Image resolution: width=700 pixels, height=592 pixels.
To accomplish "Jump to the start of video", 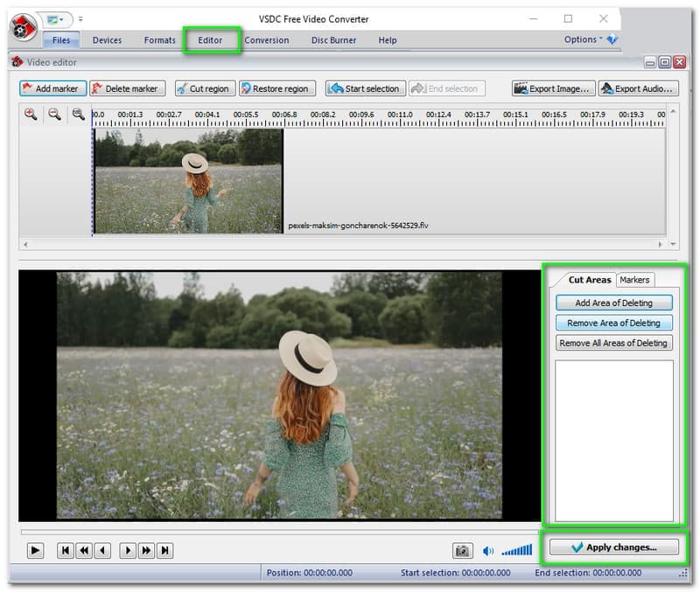I will (x=65, y=551).
